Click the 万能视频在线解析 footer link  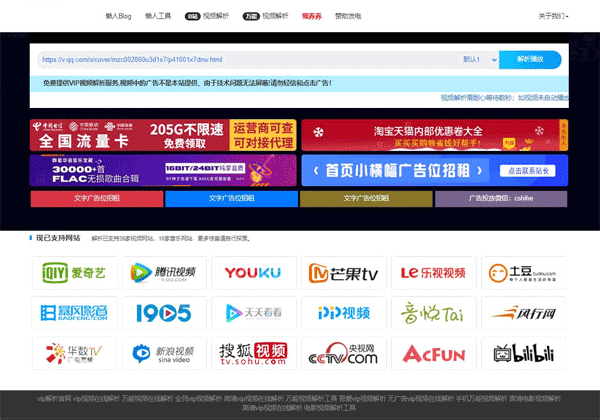(147, 399)
